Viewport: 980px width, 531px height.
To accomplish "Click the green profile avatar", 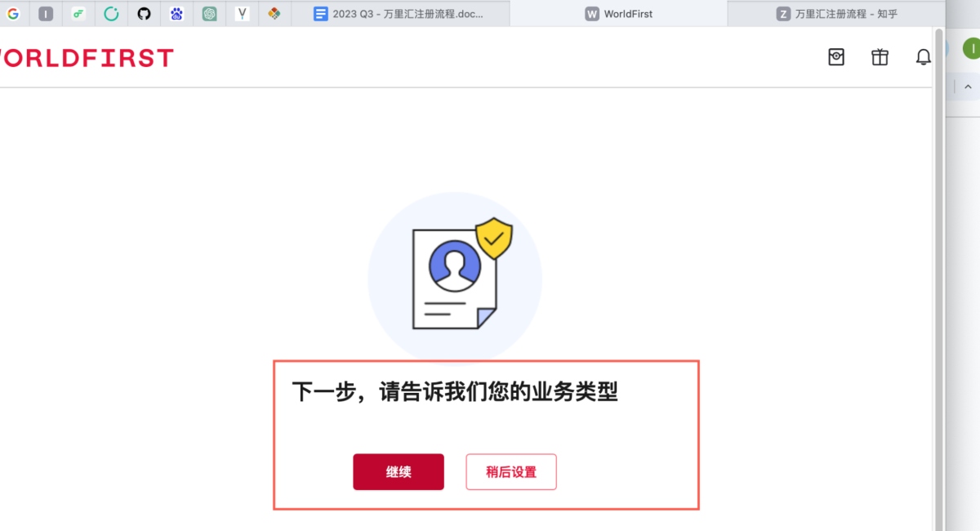I will tap(971, 49).
